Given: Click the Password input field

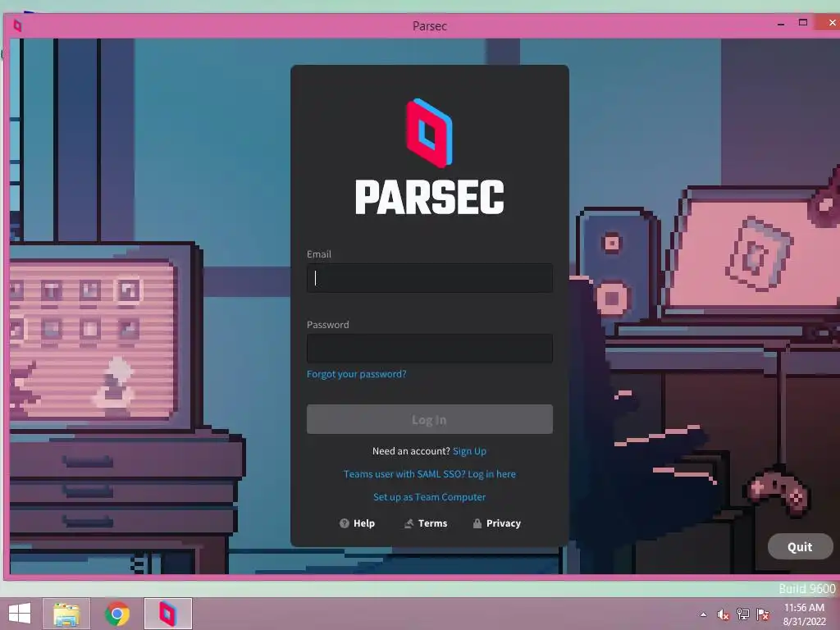Looking at the screenshot, I should [x=430, y=348].
